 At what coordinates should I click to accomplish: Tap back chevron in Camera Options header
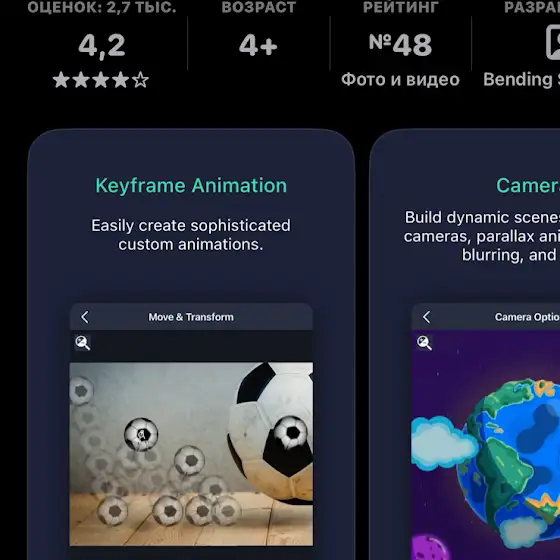(x=426, y=317)
